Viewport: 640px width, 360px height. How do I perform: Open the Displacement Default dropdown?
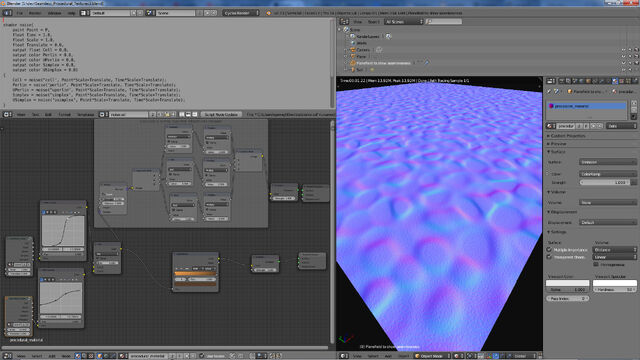click(x=607, y=222)
